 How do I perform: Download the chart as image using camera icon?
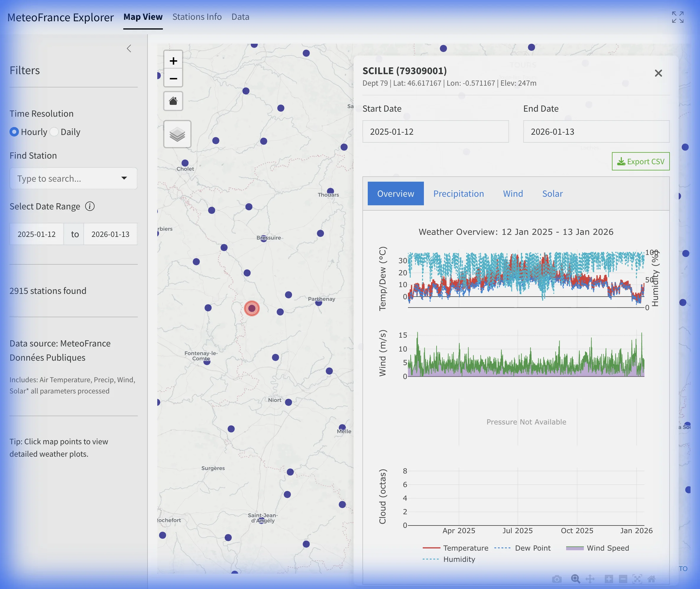click(x=557, y=579)
